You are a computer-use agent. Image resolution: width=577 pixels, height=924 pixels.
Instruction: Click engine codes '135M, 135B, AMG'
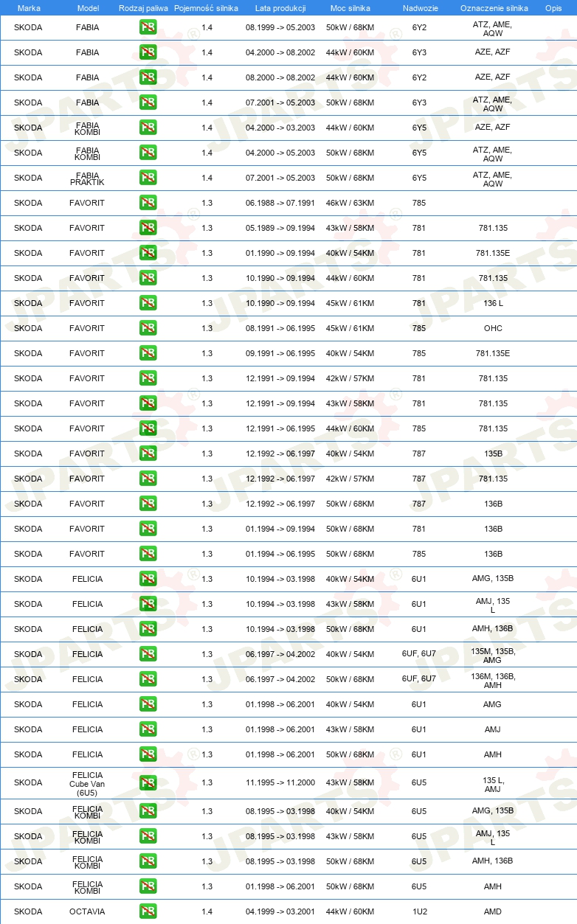point(493,655)
